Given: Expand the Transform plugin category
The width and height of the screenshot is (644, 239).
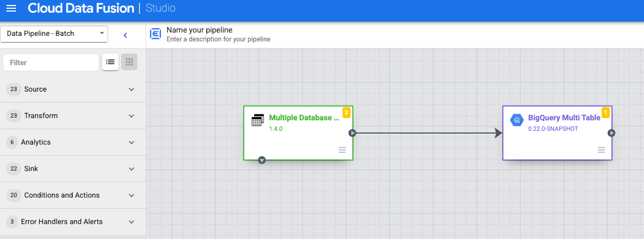Looking at the screenshot, I should (x=73, y=116).
